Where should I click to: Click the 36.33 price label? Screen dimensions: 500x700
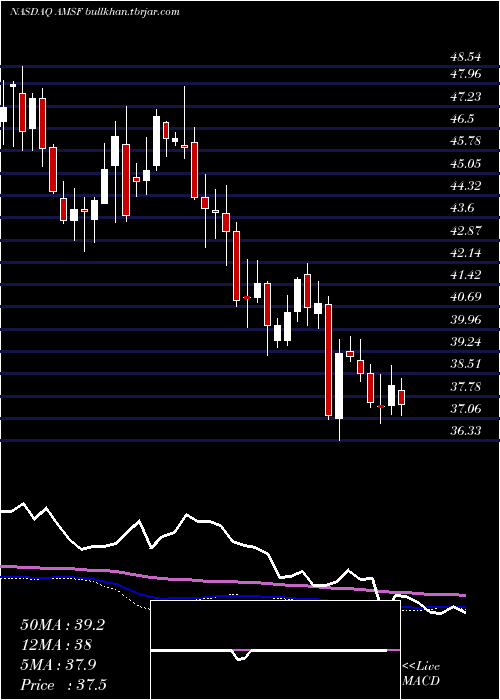tap(466, 430)
